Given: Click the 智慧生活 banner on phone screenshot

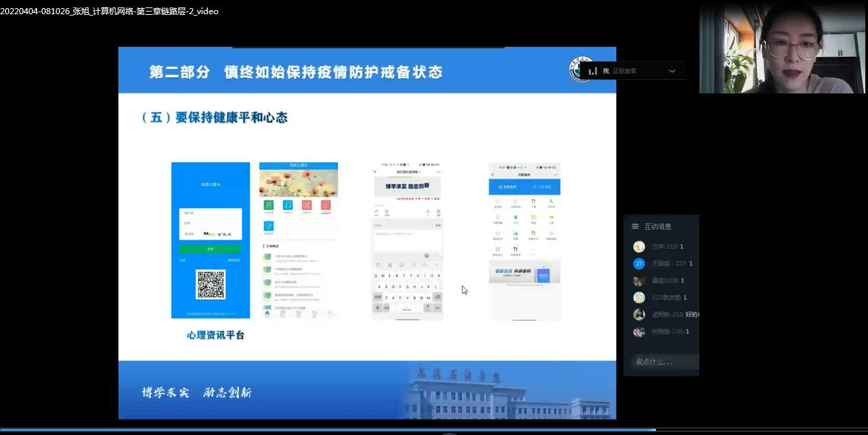Looking at the screenshot, I should 525,274.
